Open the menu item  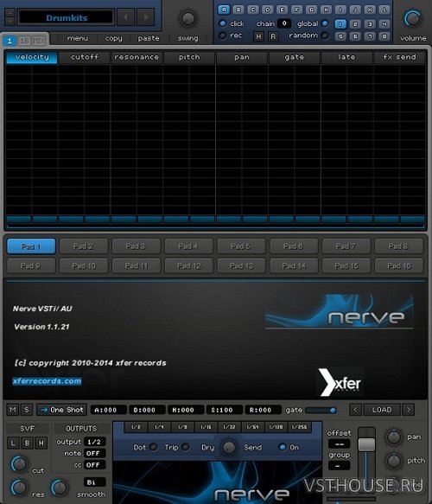click(78, 38)
